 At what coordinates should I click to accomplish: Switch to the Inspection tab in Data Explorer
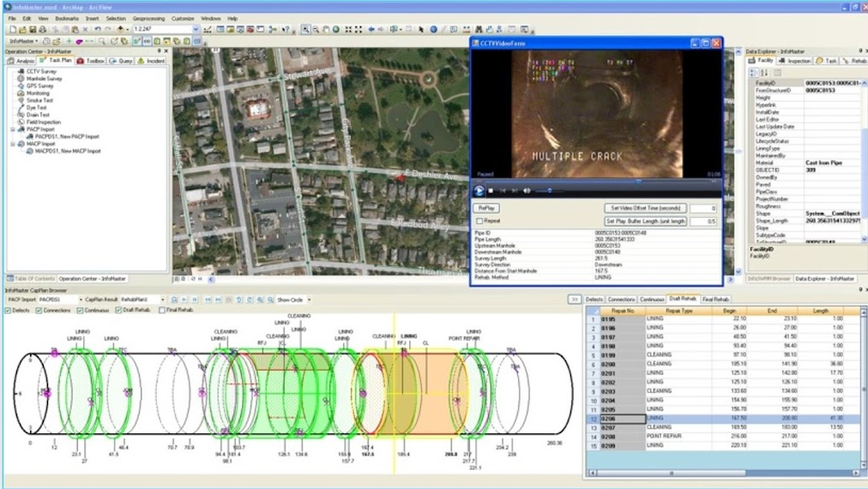[x=794, y=60]
